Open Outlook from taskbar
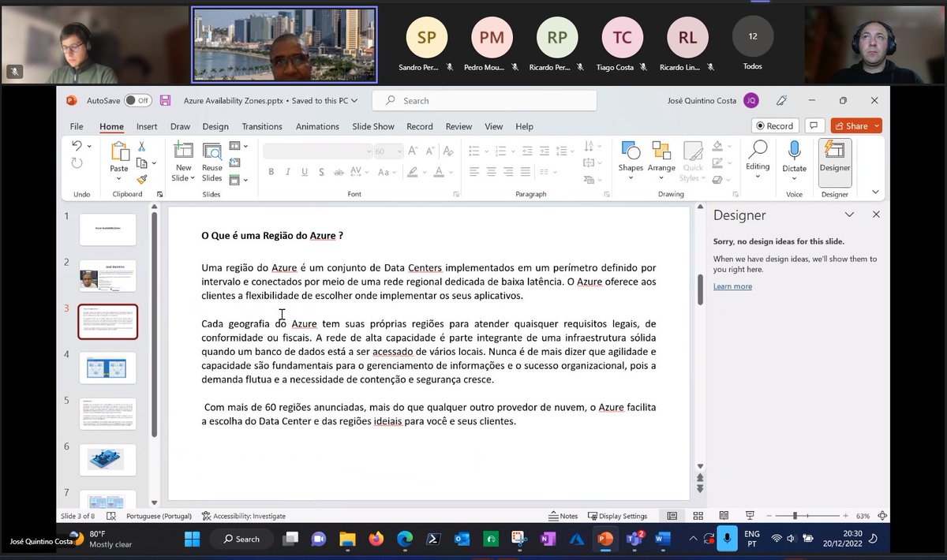The height and width of the screenshot is (560, 947). [462, 539]
